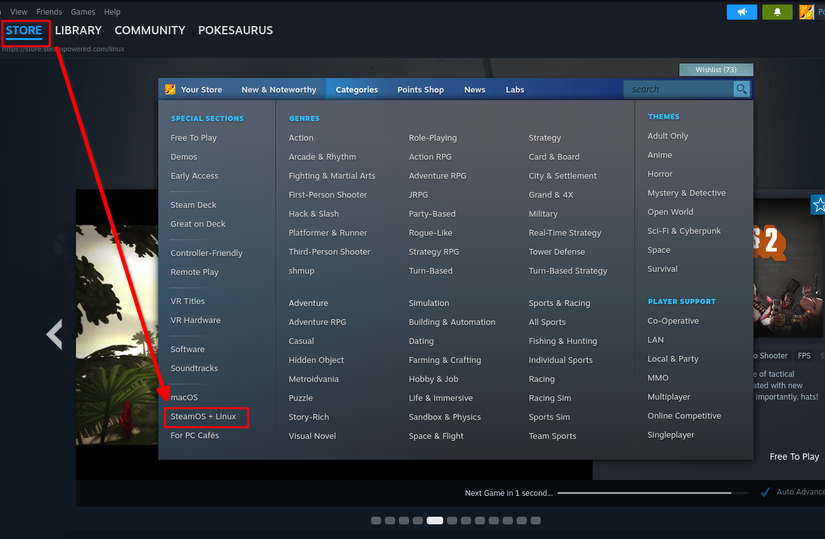Click the wishlist star icon on game capsule
Image resolution: width=825 pixels, height=539 pixels.
pyautogui.click(x=818, y=205)
